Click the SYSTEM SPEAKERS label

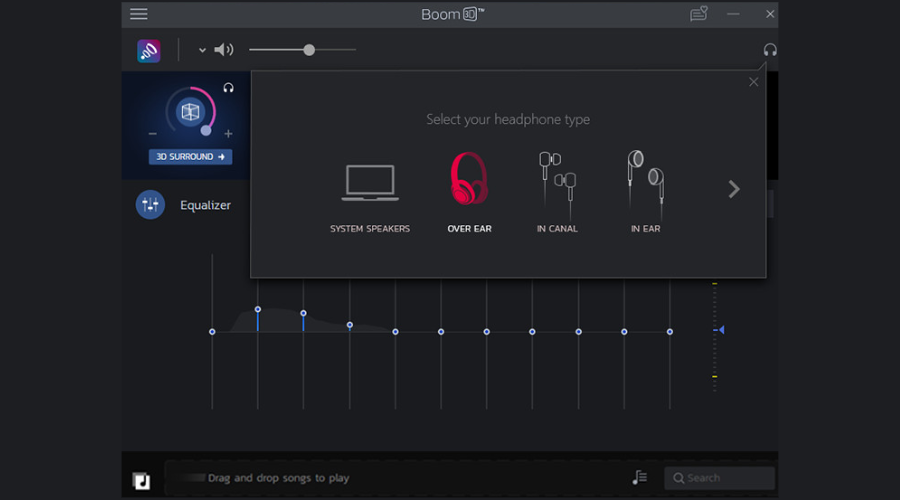370,228
